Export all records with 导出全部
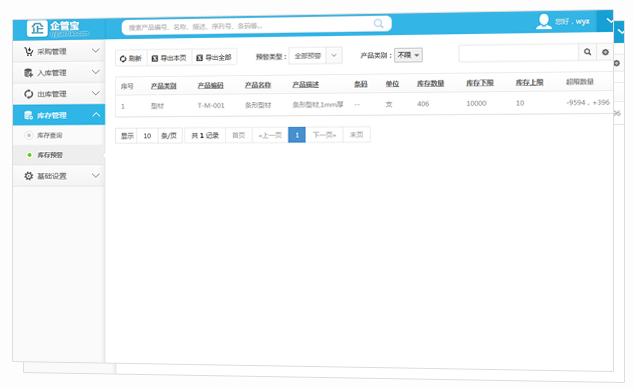The image size is (634, 388). (x=214, y=58)
